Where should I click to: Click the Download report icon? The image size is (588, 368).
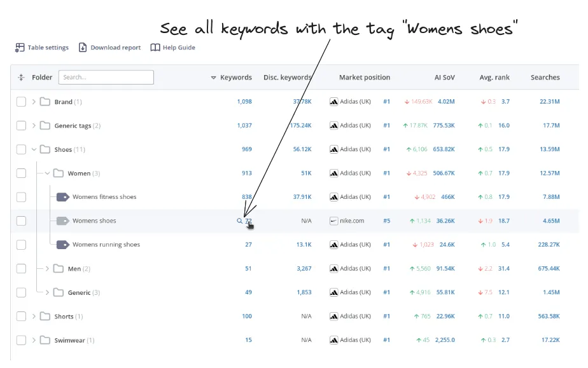click(83, 48)
